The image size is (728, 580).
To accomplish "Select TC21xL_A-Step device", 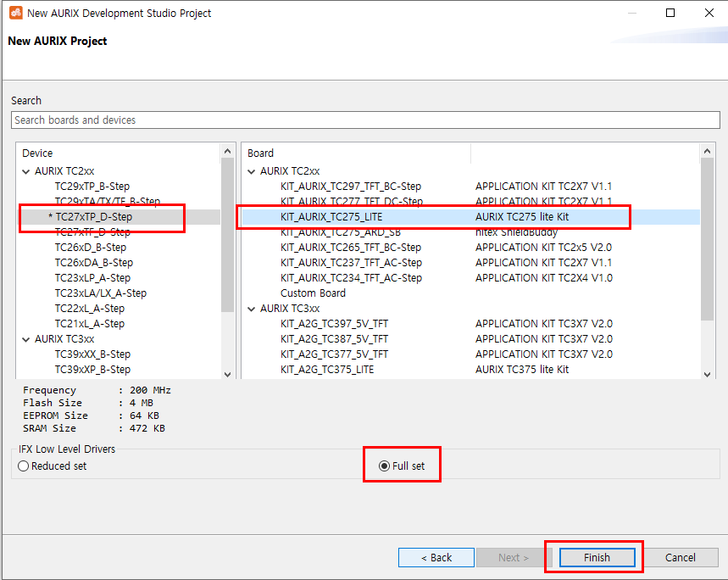I will tap(90, 324).
